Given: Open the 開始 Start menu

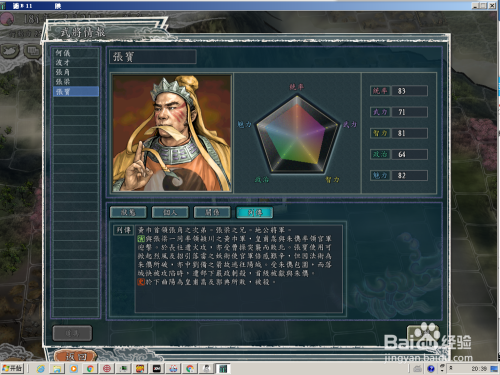Looking at the screenshot, I should click(12, 368).
